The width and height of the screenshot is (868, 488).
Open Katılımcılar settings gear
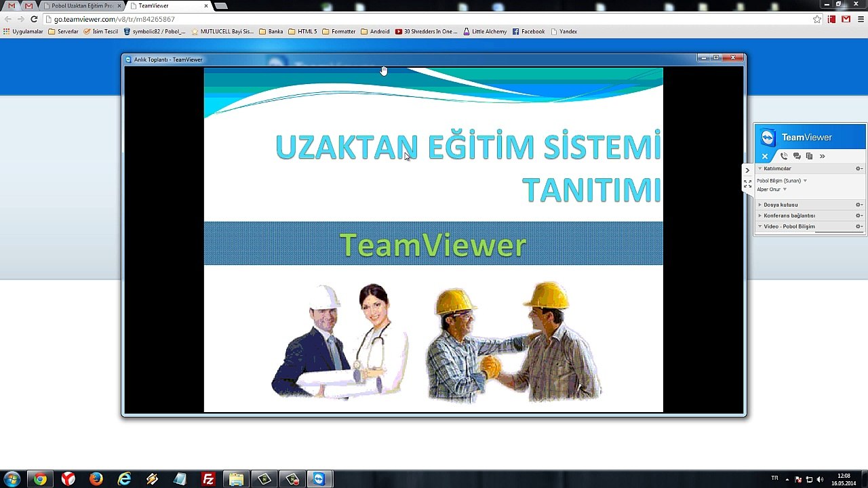(x=859, y=169)
